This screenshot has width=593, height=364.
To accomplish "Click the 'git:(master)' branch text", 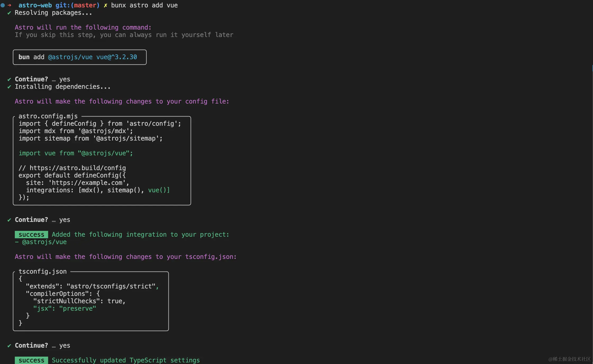I will [77, 5].
